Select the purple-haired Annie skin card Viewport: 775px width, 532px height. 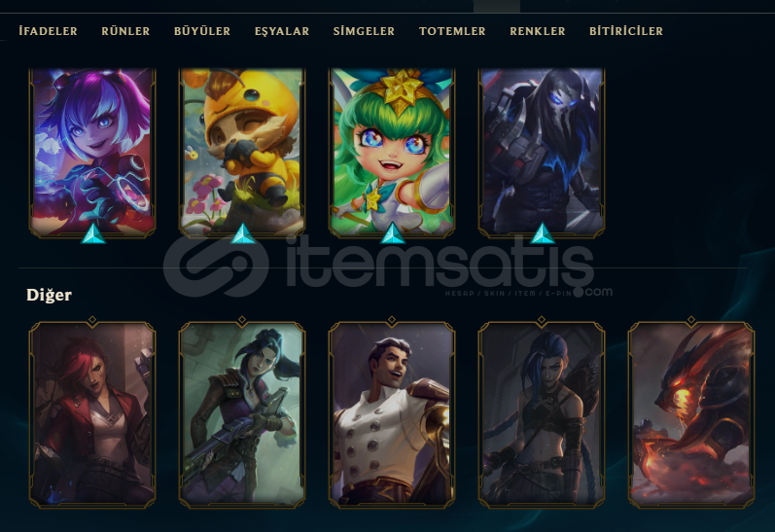92,153
